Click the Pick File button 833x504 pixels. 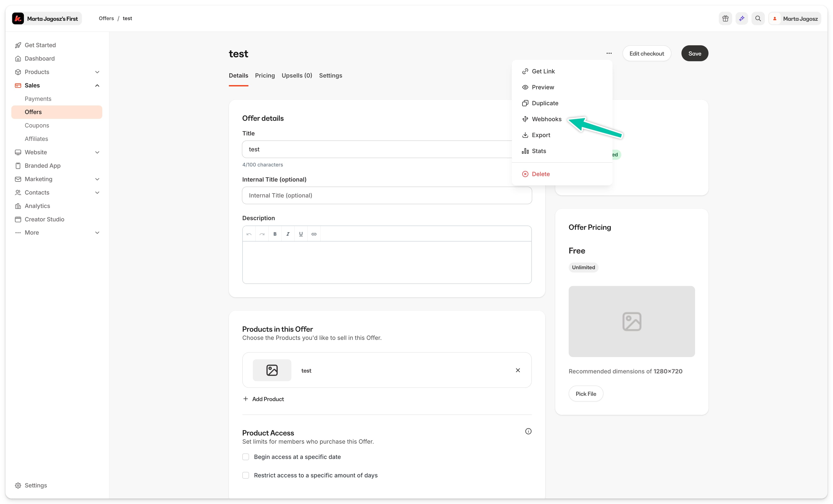[585, 394]
